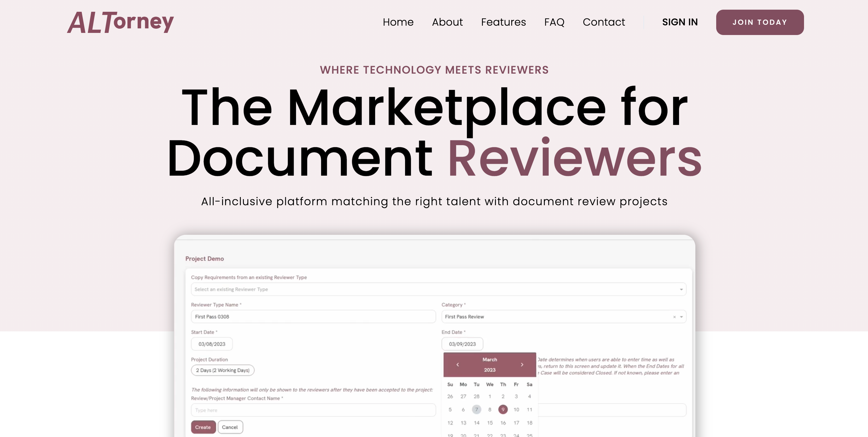Click the SIGN IN link
Image resolution: width=868 pixels, height=437 pixels.
click(x=680, y=22)
